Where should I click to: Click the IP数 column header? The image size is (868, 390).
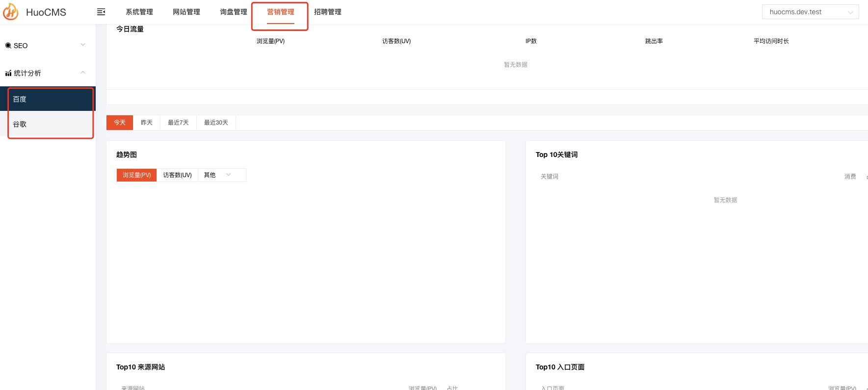pyautogui.click(x=531, y=41)
